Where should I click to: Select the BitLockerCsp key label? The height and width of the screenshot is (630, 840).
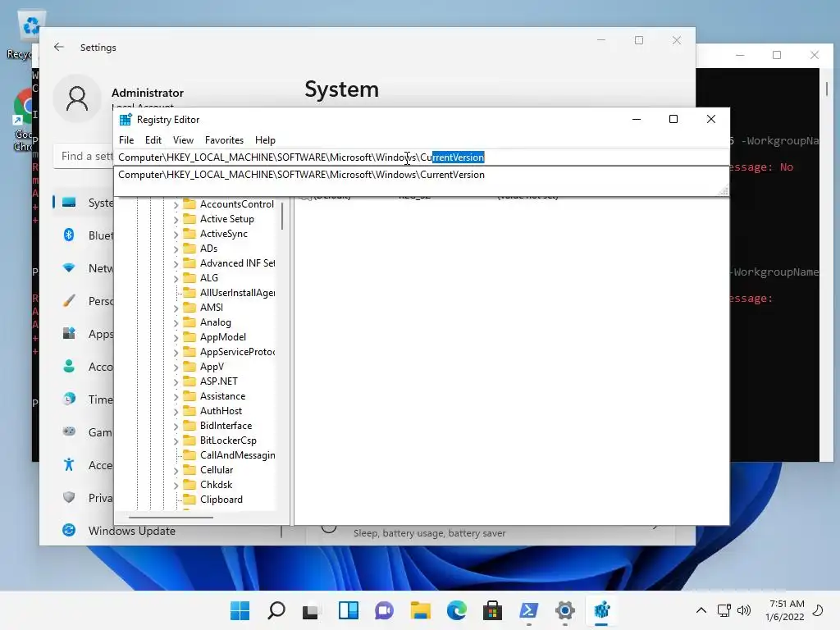(x=228, y=441)
